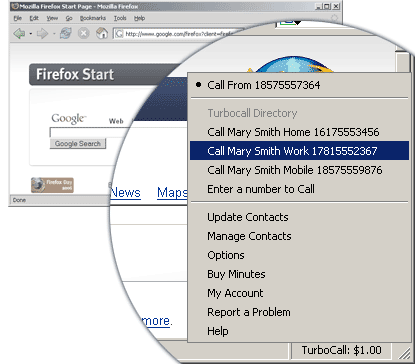Open the Edit menu
This screenshot has height=364, width=415.
[34, 18]
